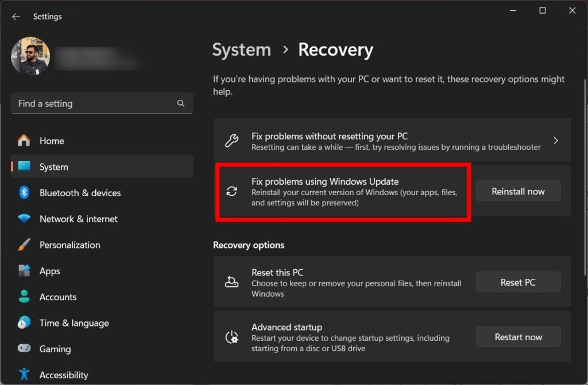Viewport: 588px width, 385px height.
Task: Click the System monitor icon
Action: pos(24,166)
